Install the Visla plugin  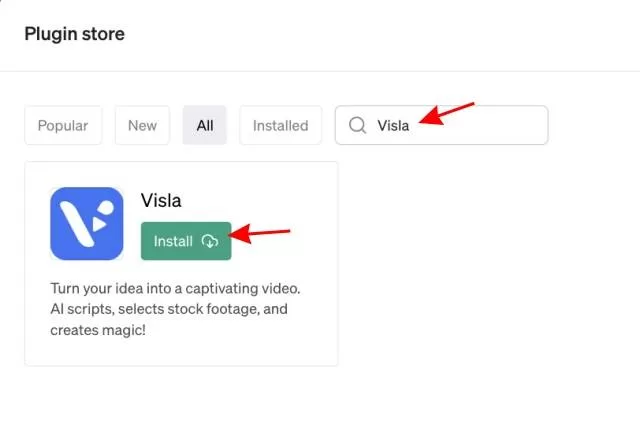(186, 241)
